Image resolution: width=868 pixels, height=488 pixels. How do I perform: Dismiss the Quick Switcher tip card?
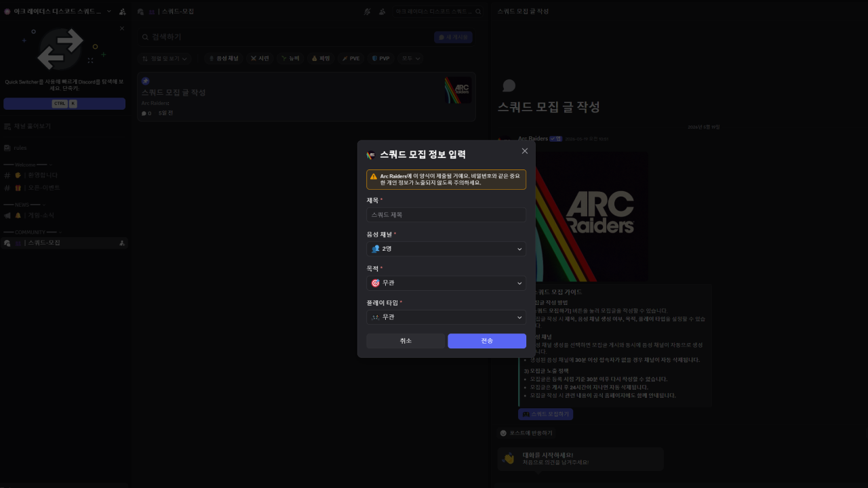tap(122, 28)
